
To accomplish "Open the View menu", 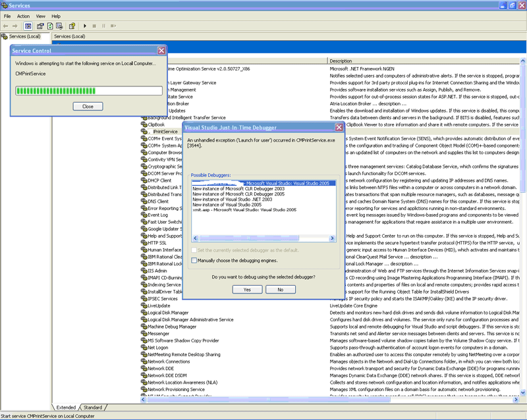I will coord(41,16).
